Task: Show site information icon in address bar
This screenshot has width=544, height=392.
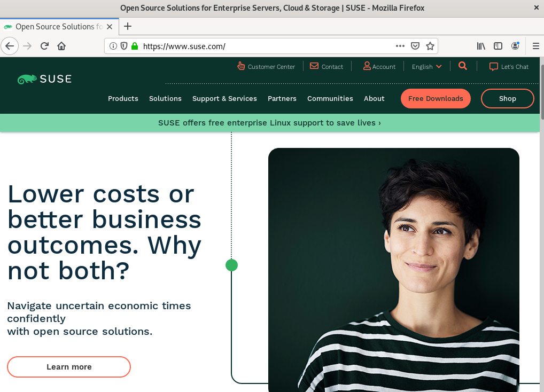Action: 113,46
